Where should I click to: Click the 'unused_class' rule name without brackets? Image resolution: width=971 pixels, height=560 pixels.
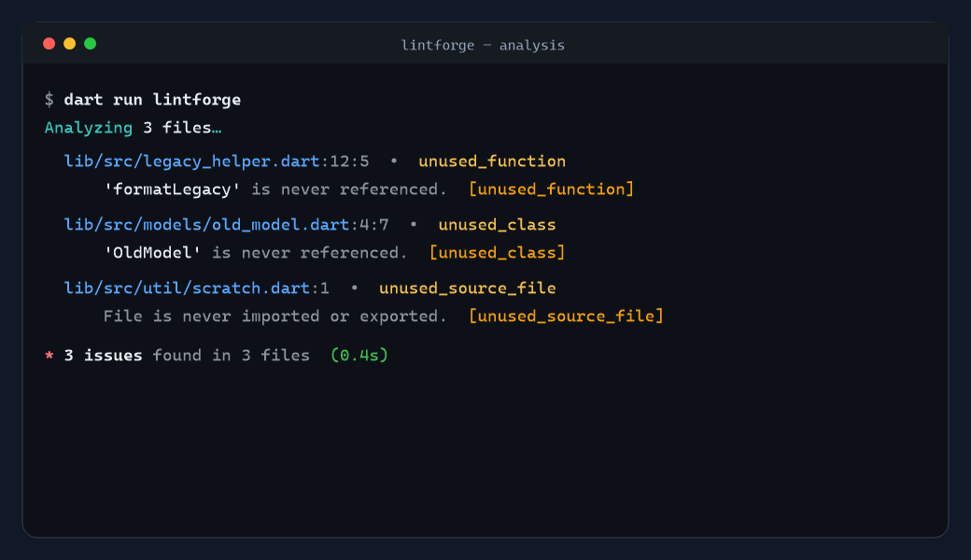pos(497,225)
